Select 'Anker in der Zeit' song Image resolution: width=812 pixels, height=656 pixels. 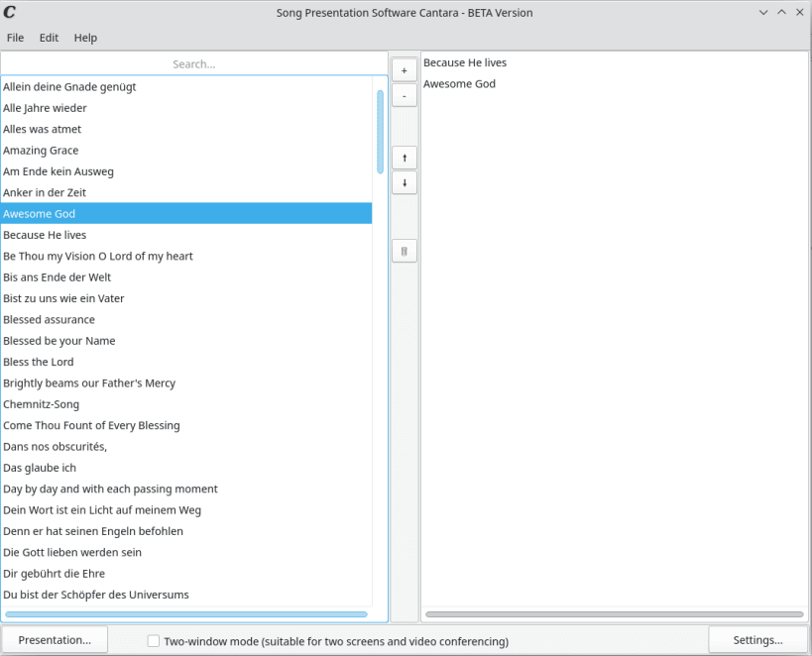point(186,192)
